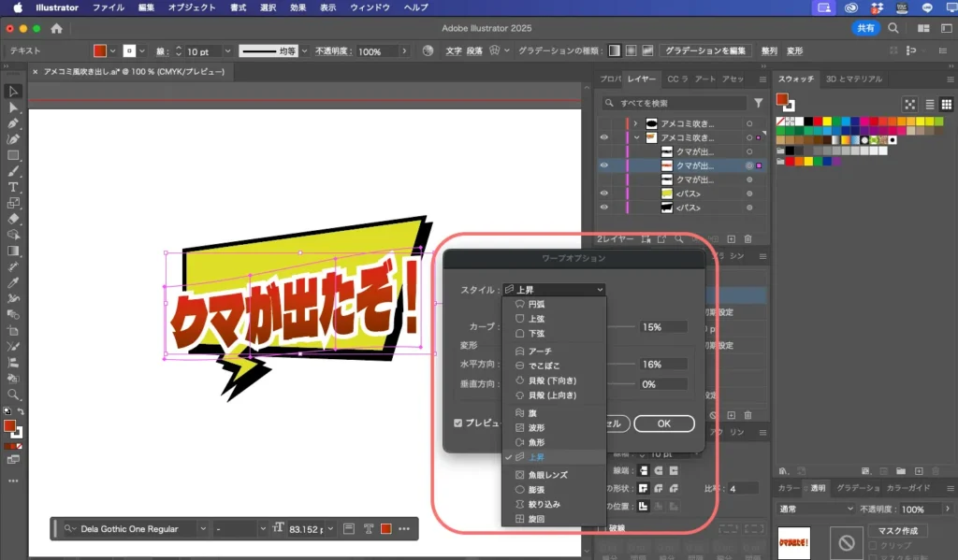Delete selected layer with trash icon
The width and height of the screenshot is (958, 560).
tap(747, 237)
